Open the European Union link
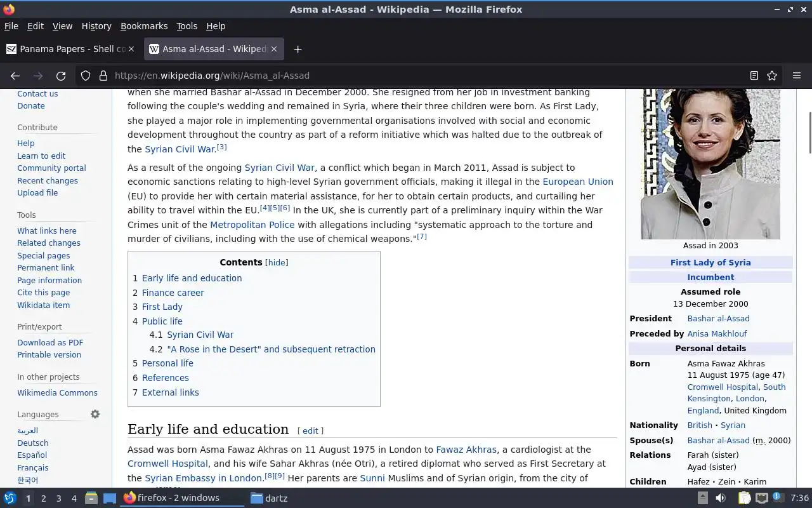Image resolution: width=812 pixels, height=508 pixels. 578,182
